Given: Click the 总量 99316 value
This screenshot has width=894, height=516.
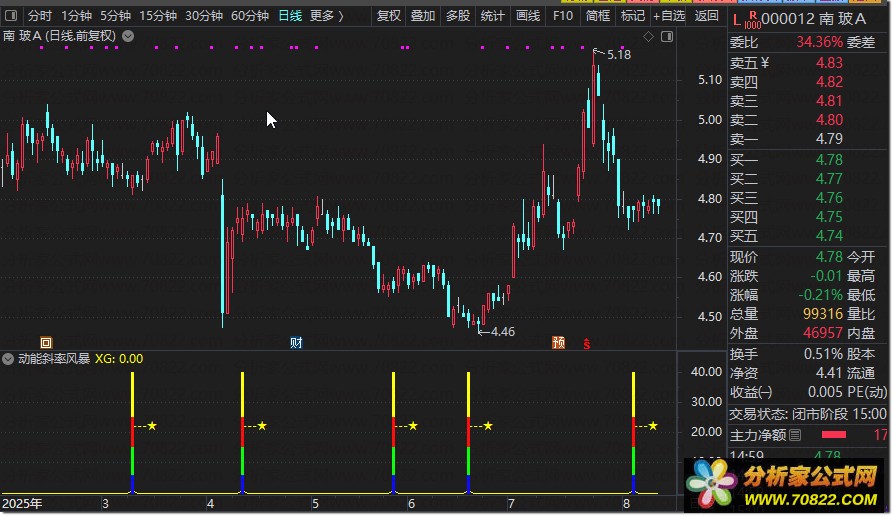Looking at the screenshot, I should click(823, 314).
